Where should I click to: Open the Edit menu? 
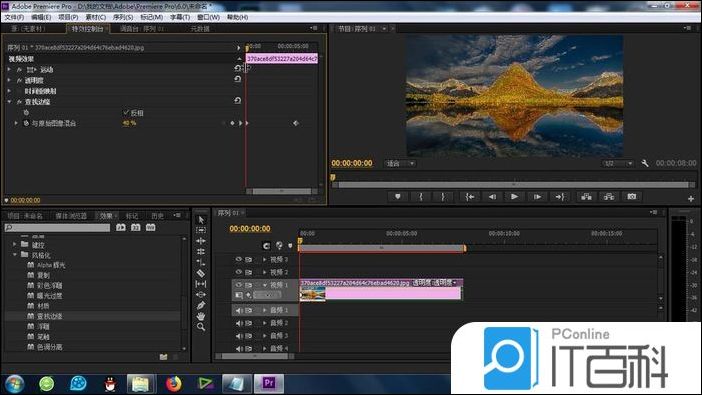[x=41, y=17]
